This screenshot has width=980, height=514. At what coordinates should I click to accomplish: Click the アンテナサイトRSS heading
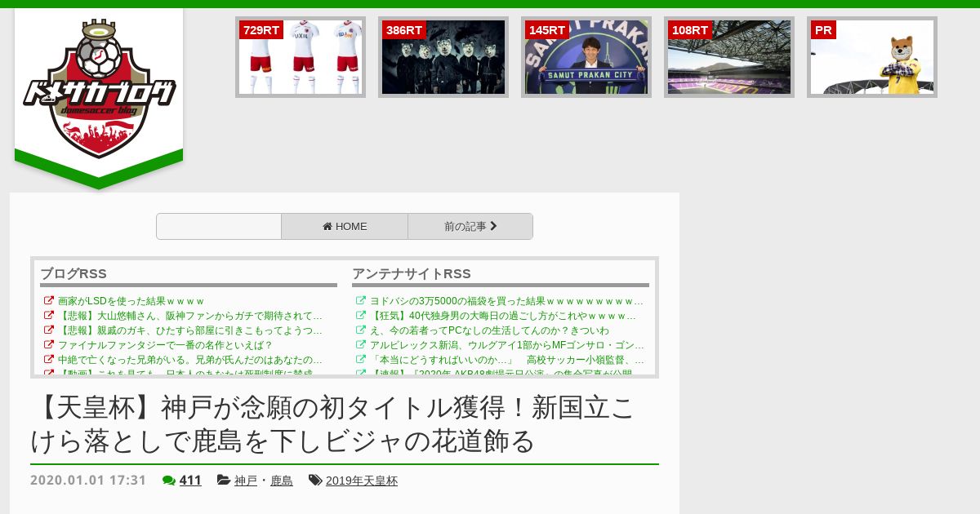pos(412,274)
